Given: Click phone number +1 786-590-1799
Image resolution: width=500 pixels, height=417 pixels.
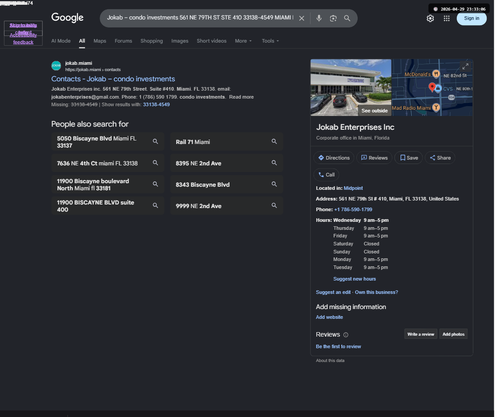Looking at the screenshot, I should [x=353, y=210].
